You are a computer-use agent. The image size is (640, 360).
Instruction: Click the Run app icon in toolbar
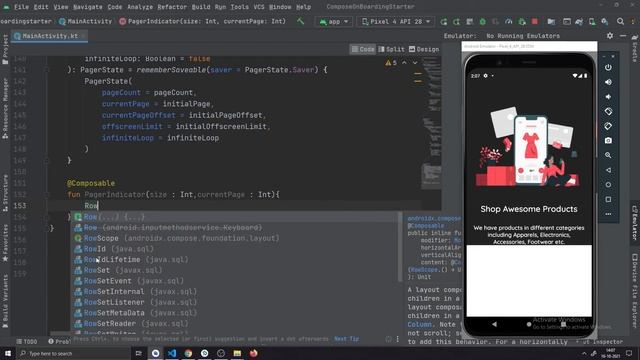[x=444, y=21]
